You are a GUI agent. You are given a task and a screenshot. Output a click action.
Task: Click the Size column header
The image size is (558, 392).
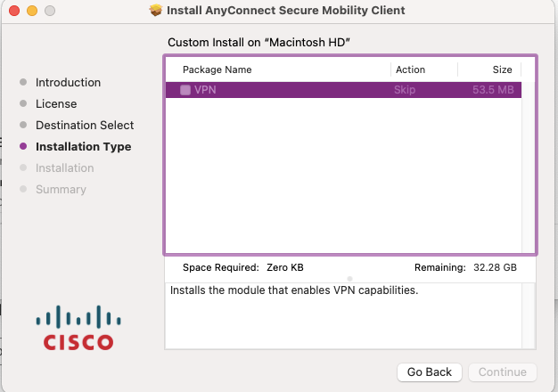coord(502,69)
